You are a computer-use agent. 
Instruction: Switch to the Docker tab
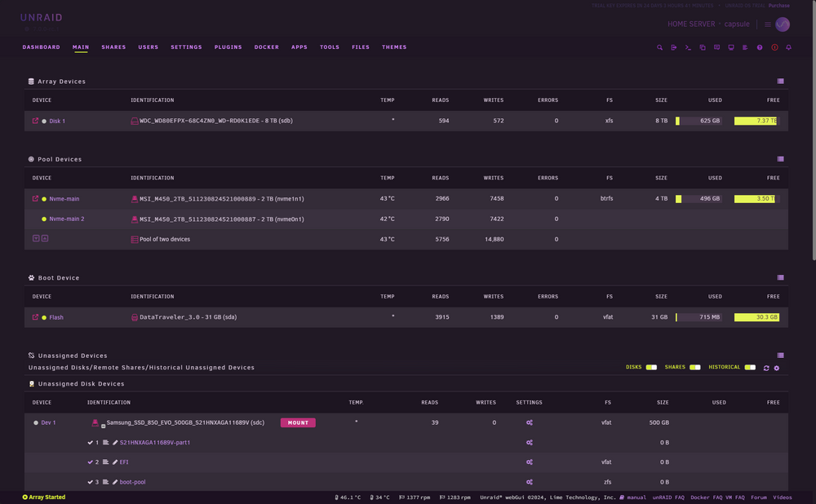[x=267, y=46]
